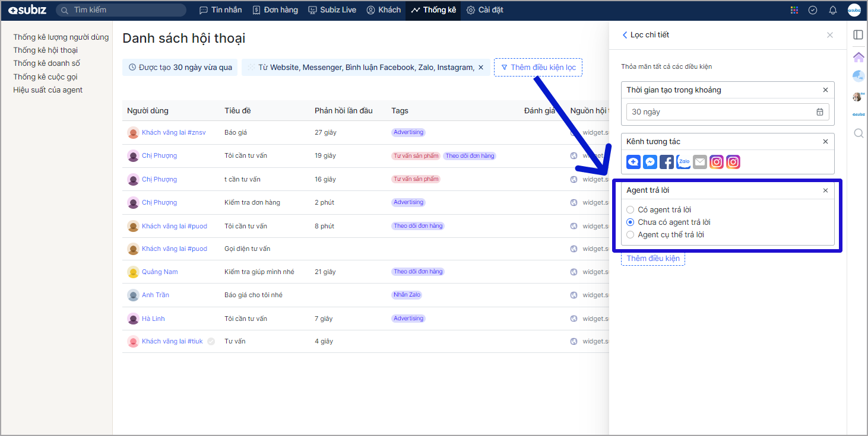Open "Thêm điều kiện lọc" filter dropdown
Screen dimensions: 868x436
point(538,67)
